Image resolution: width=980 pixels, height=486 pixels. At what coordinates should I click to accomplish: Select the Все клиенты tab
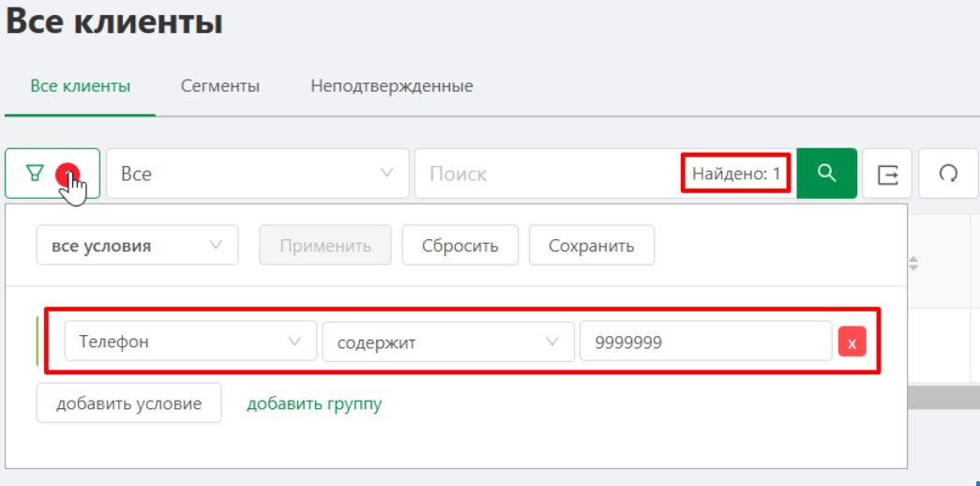click(81, 85)
